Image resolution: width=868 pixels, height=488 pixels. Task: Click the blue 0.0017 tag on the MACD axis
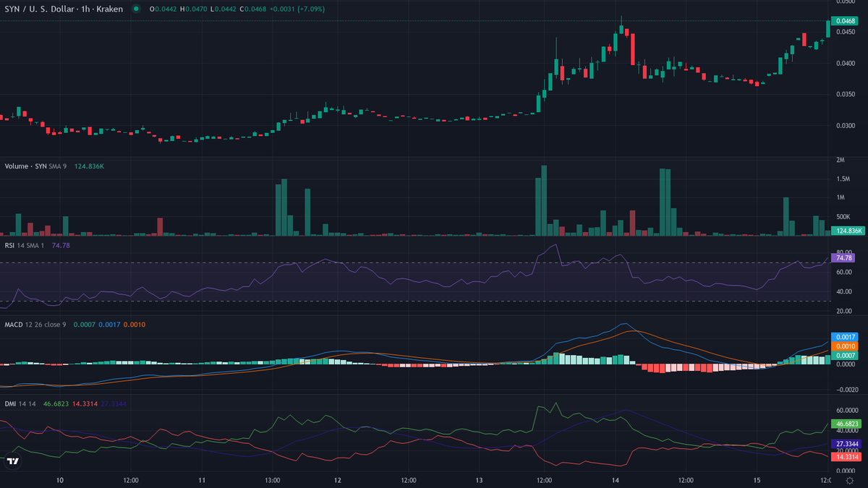[x=846, y=337]
